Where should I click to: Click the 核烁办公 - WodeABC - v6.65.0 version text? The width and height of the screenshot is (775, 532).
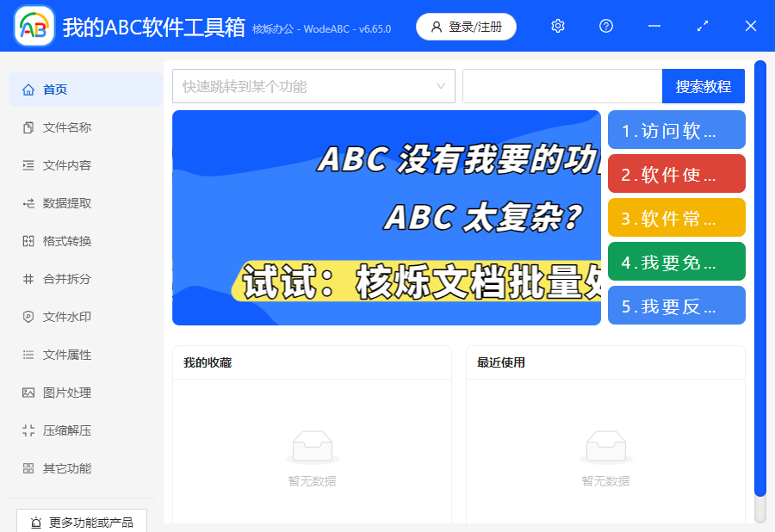coord(322,29)
